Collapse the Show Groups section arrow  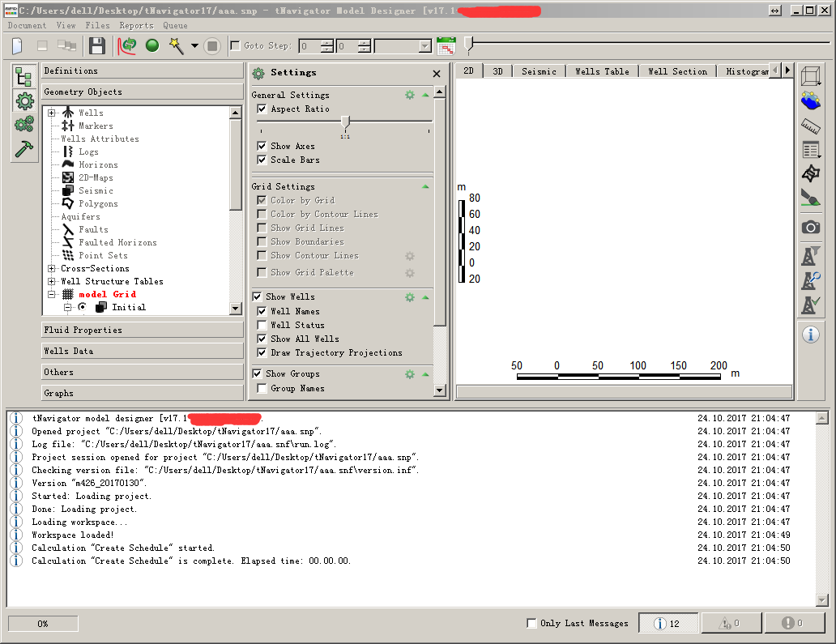coord(425,374)
